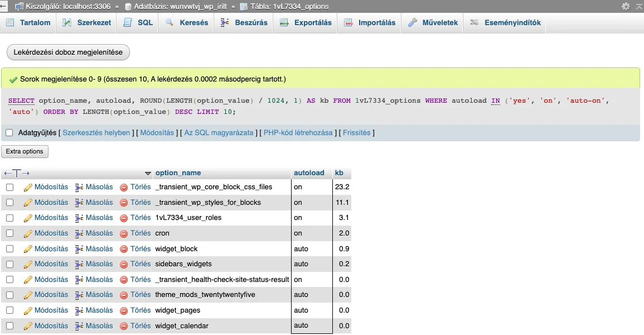644x335 pixels.
Task: Click Módosítás link beside Szerkesztés helyben
Action: (157, 133)
